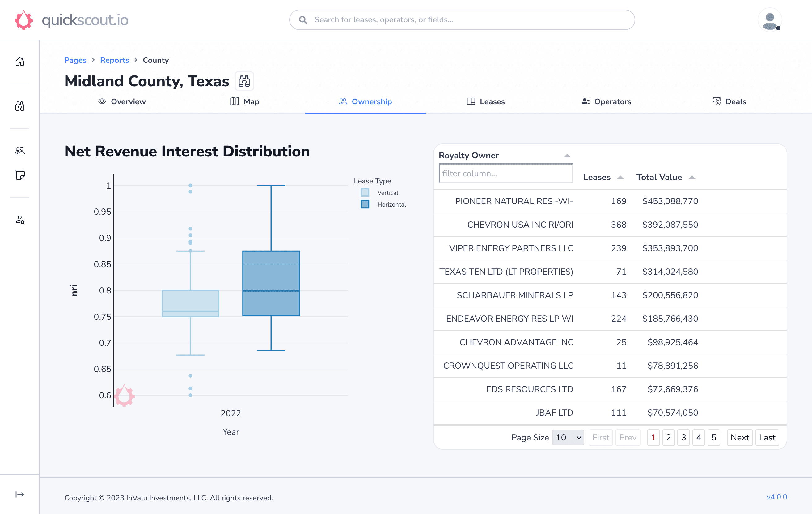Select ENDEAVOR ENERGY RES LP WI row
The image size is (812, 514).
pos(610,319)
